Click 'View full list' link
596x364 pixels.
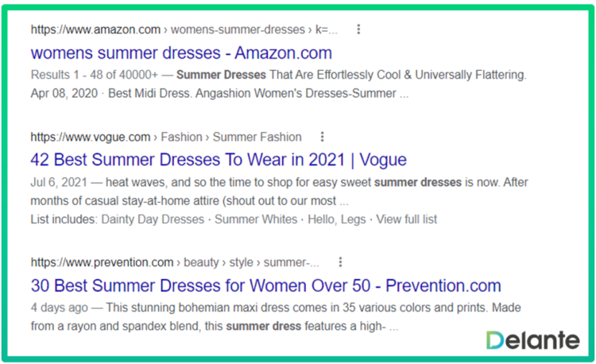tap(407, 219)
